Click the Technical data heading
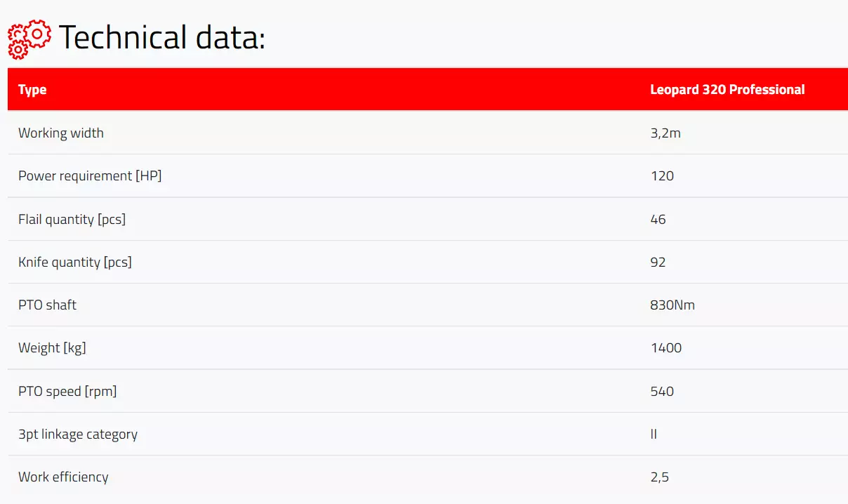 point(162,38)
